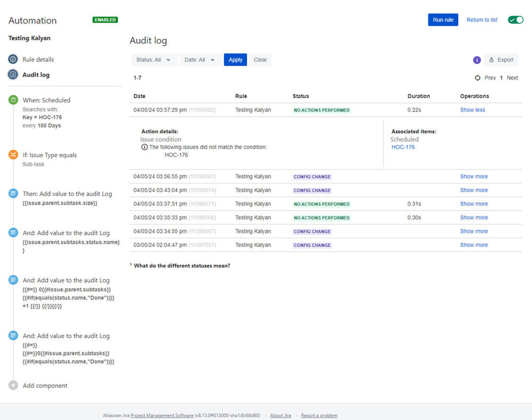Image resolution: width=532 pixels, height=420 pixels.
Task: Click the Duration column header
Action: (419, 96)
